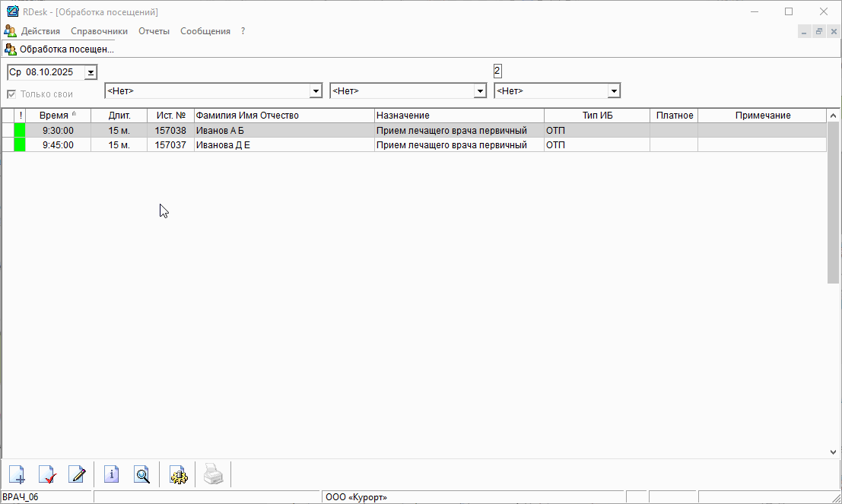
Task: Click the add new visit document icon
Action: point(17,475)
